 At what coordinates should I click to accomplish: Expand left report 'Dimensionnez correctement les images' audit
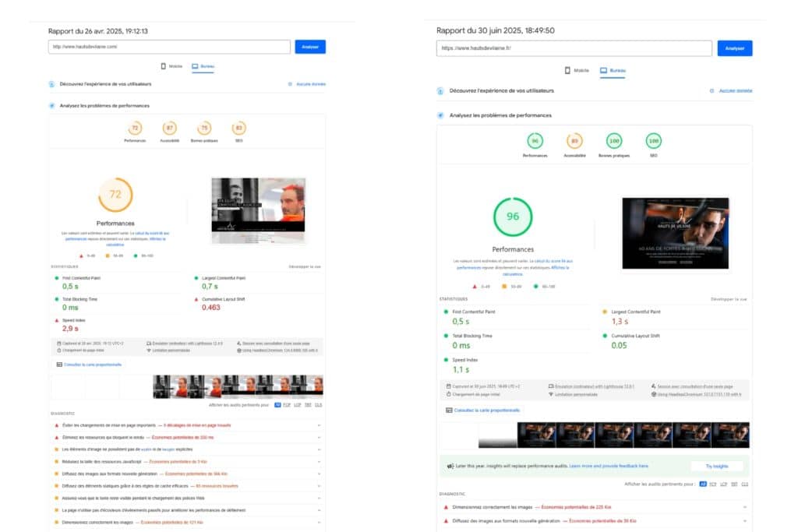tap(187, 523)
